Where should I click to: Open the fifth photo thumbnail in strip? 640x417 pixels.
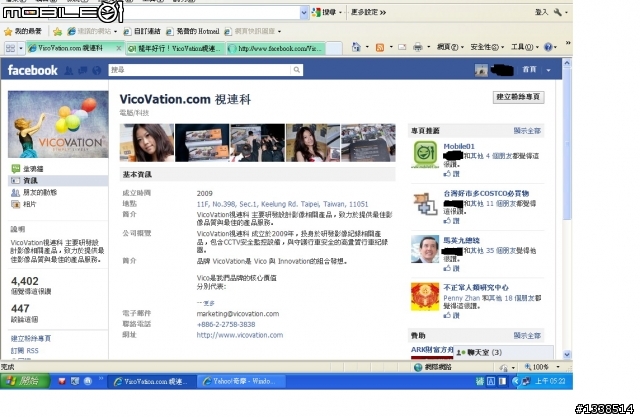(x=368, y=143)
